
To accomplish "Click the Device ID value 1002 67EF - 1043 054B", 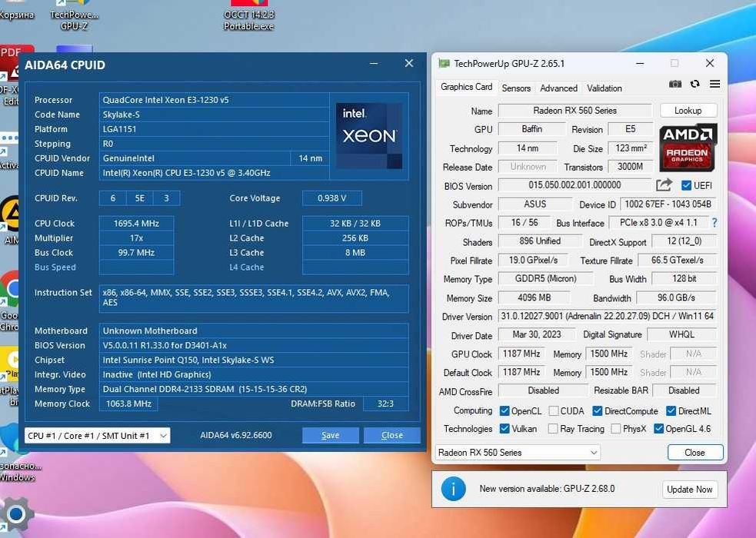I will pyautogui.click(x=668, y=204).
